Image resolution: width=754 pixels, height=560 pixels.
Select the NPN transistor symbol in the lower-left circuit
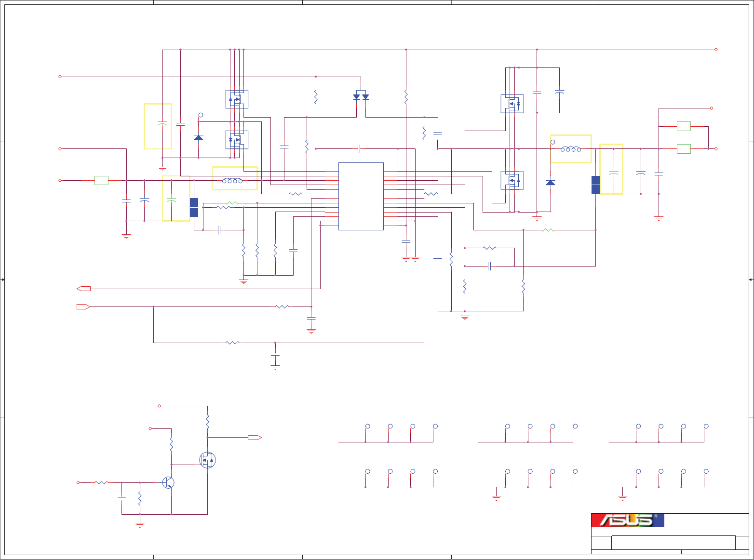168,482
